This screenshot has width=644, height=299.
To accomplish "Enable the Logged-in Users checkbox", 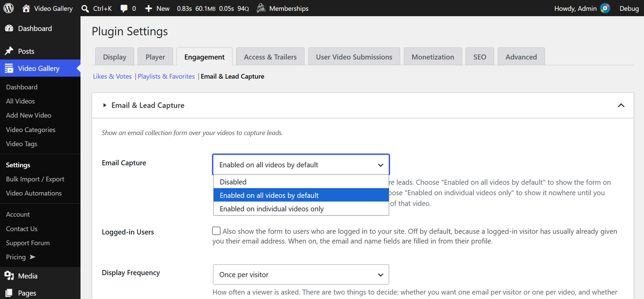I will [217, 231].
